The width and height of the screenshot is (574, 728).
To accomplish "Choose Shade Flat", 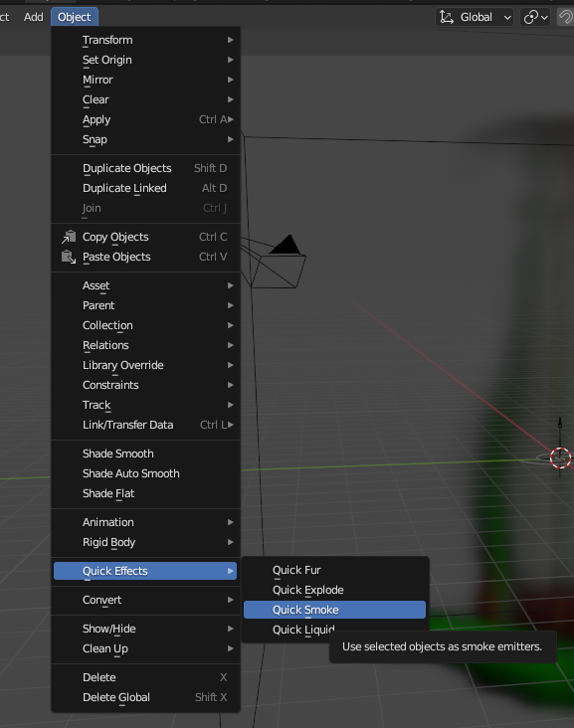I will point(145,494).
